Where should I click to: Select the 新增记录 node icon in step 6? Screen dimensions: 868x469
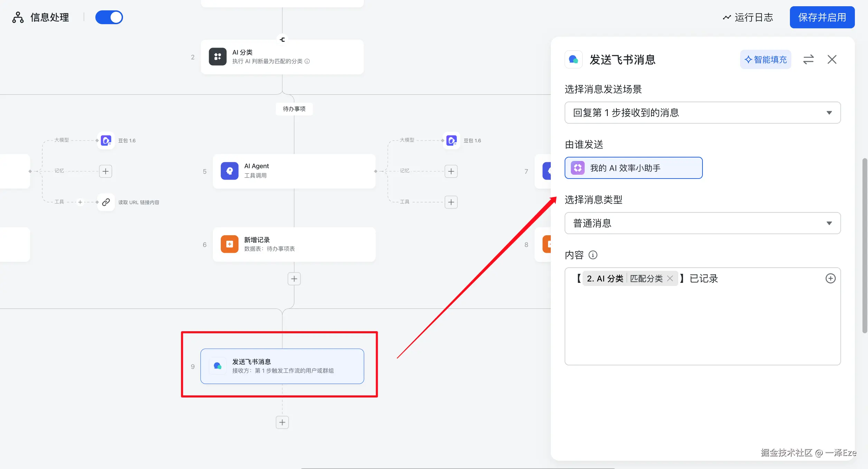click(229, 244)
